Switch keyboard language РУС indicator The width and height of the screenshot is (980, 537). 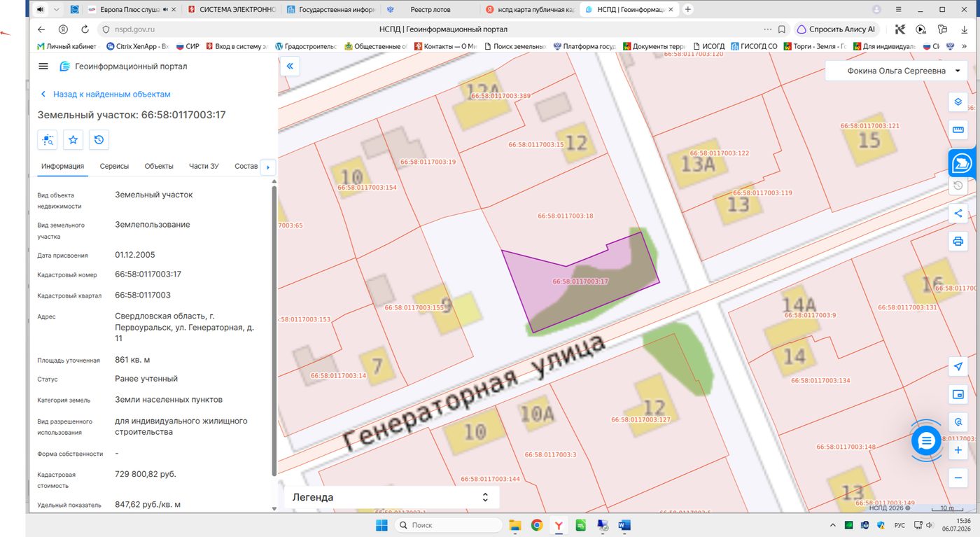900,525
